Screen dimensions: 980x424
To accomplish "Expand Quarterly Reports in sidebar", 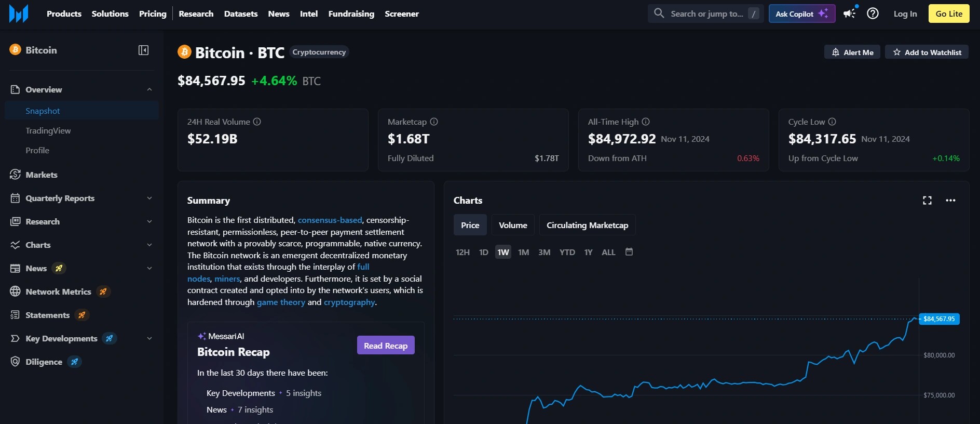I will (x=149, y=198).
